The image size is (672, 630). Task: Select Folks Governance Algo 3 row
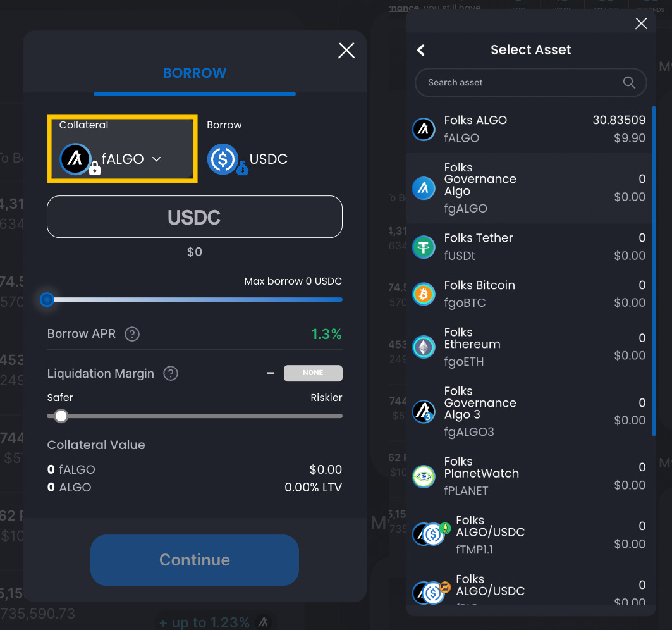(x=528, y=411)
